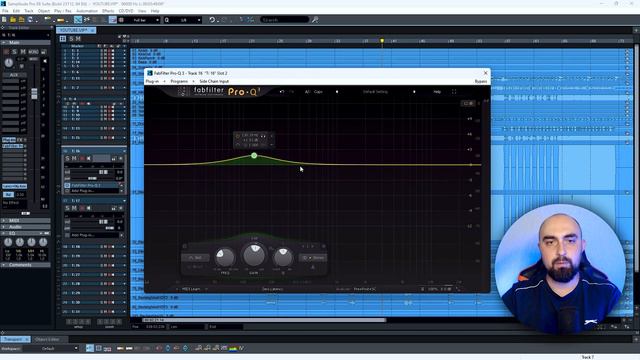640x360 pixels.
Task: Click the Open folder toolbar icon
Action: click(x=13, y=20)
